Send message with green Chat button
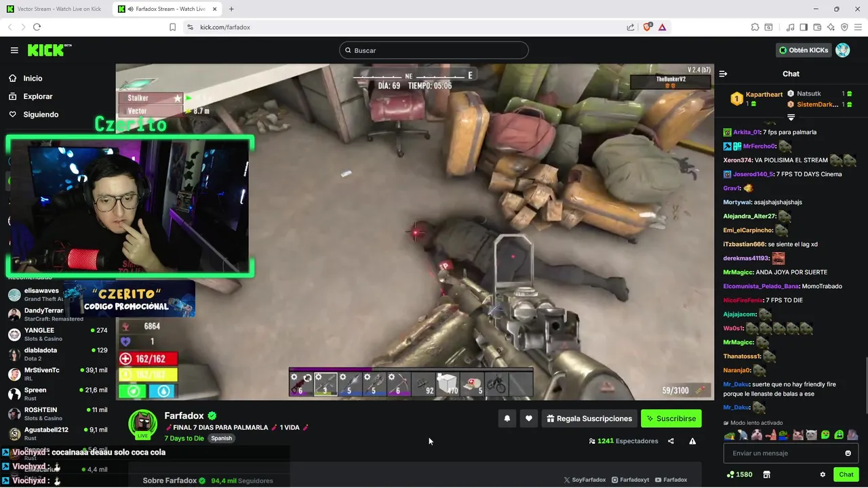This screenshot has height=488, width=868. pos(846,474)
